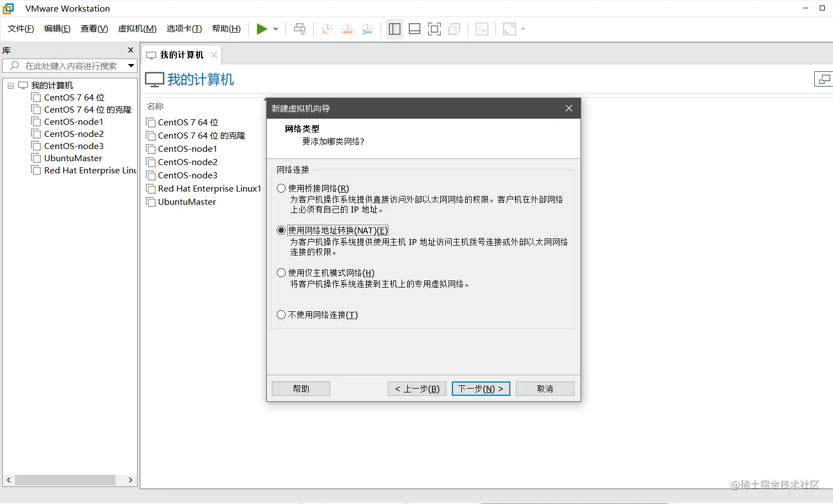Click the 取消 cancel button
Screen dimensions: 833x504
point(545,389)
